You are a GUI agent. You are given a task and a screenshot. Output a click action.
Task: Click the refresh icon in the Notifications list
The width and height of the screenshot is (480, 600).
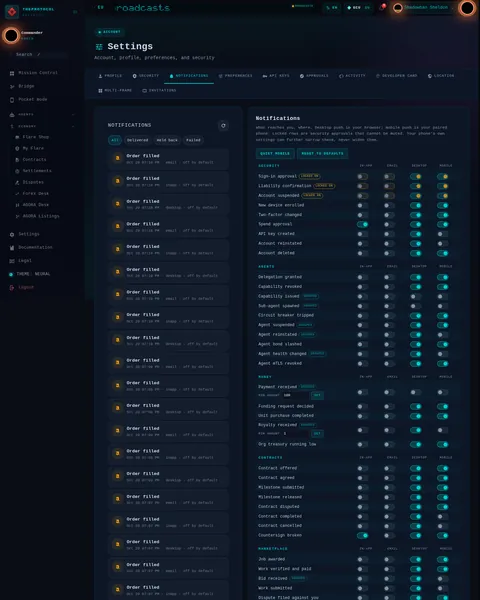coord(223,126)
